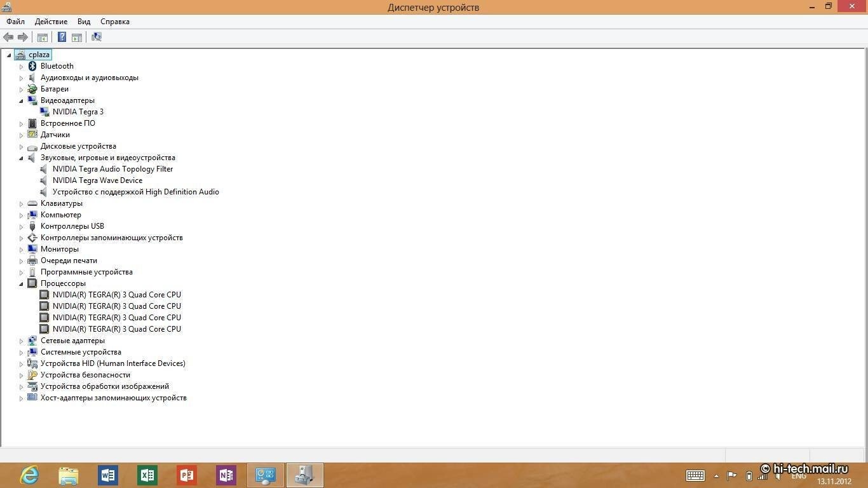Select Устройство с поддержкой High Definition Audio

pyautogui.click(x=136, y=192)
